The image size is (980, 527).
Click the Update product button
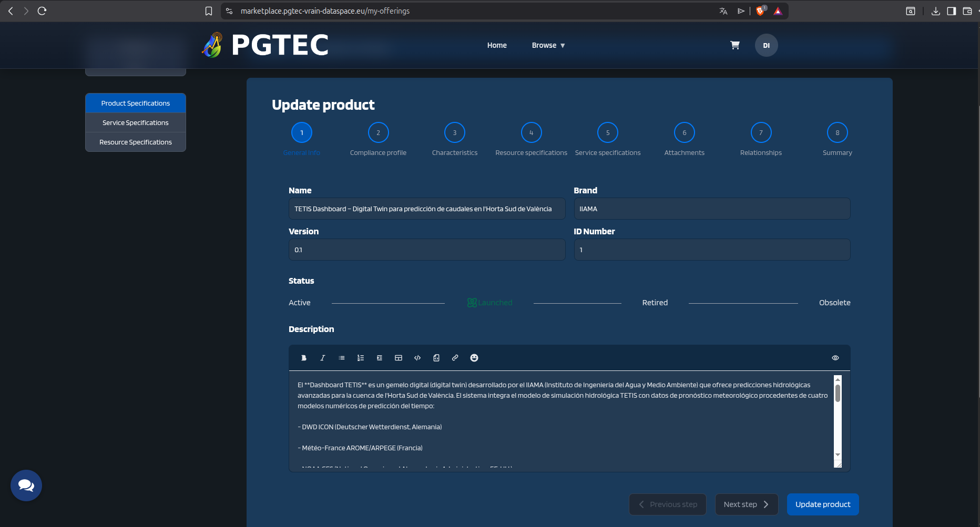coord(823,504)
